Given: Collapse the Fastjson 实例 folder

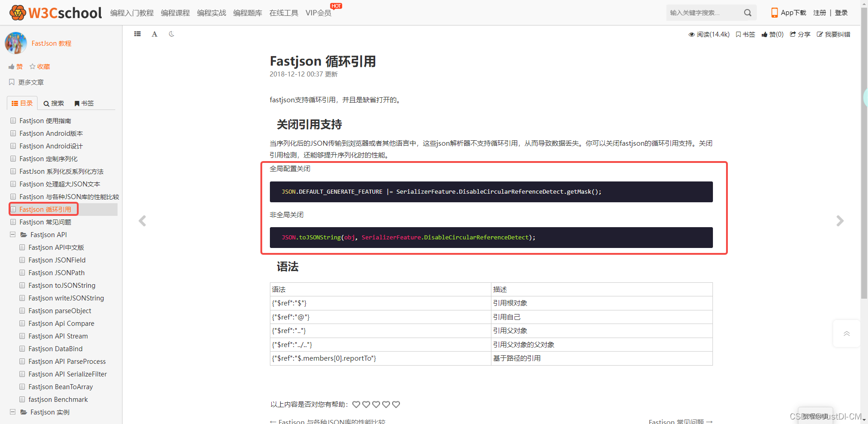Looking at the screenshot, I should pyautogui.click(x=13, y=412).
